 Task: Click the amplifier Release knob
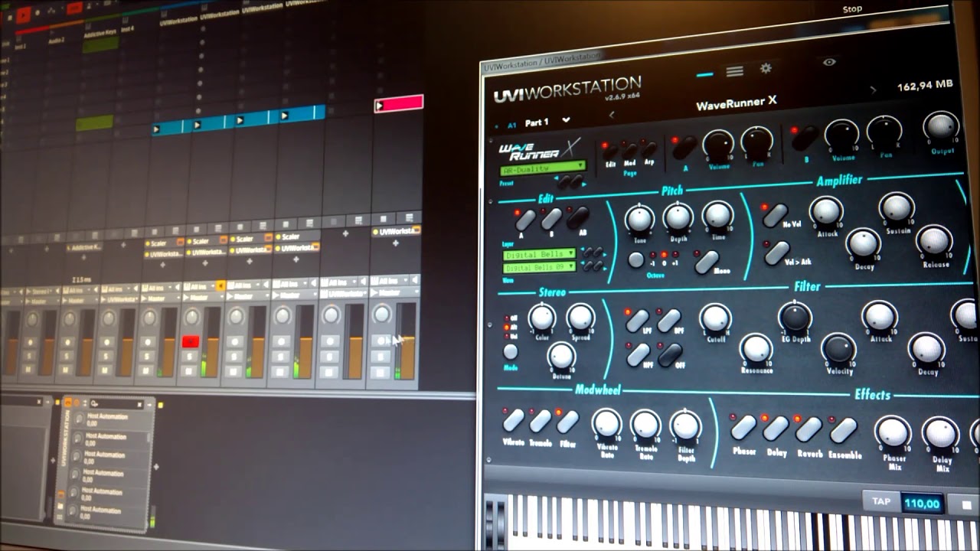tap(935, 241)
